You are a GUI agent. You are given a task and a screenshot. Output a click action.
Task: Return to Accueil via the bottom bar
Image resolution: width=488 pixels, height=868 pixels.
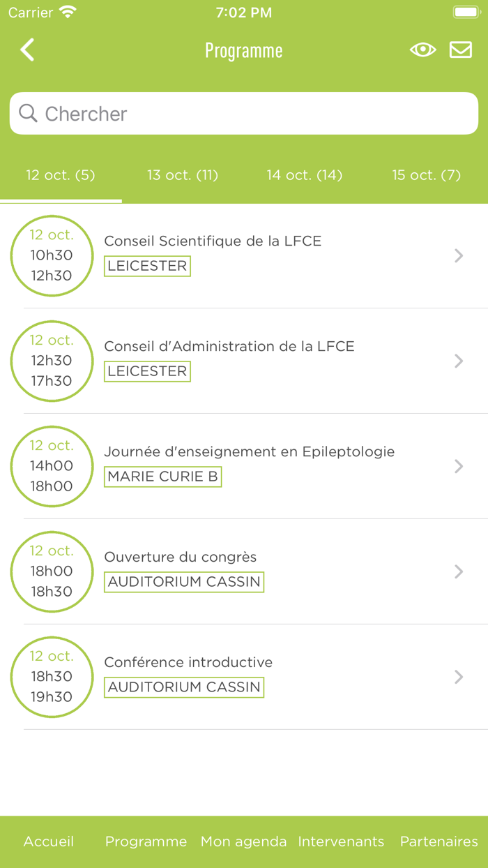click(48, 841)
